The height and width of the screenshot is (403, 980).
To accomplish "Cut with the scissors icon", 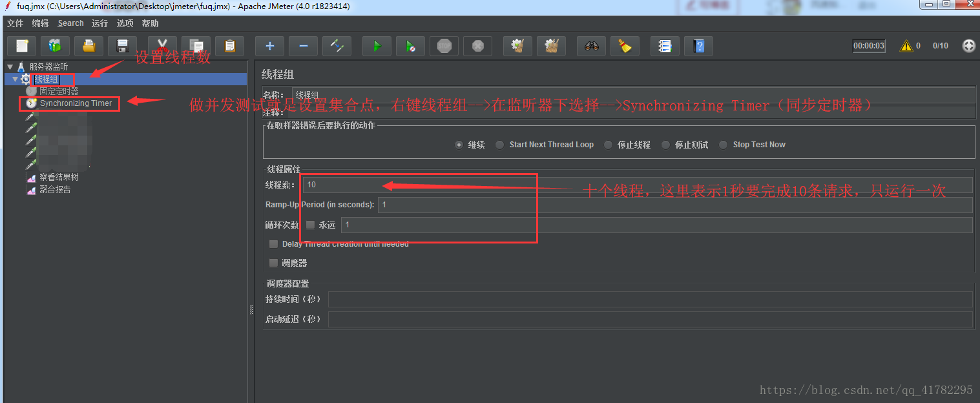I will pos(162,46).
